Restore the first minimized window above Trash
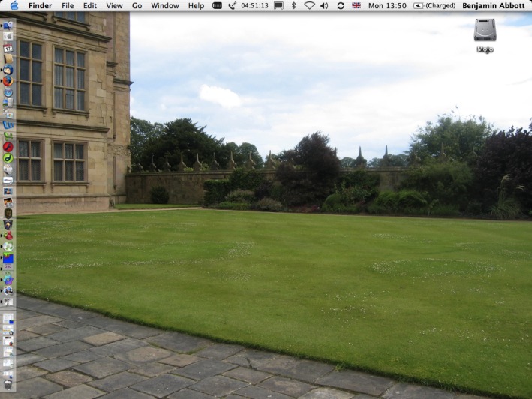Image resolution: width=532 pixels, height=399 pixels. pos(8,373)
